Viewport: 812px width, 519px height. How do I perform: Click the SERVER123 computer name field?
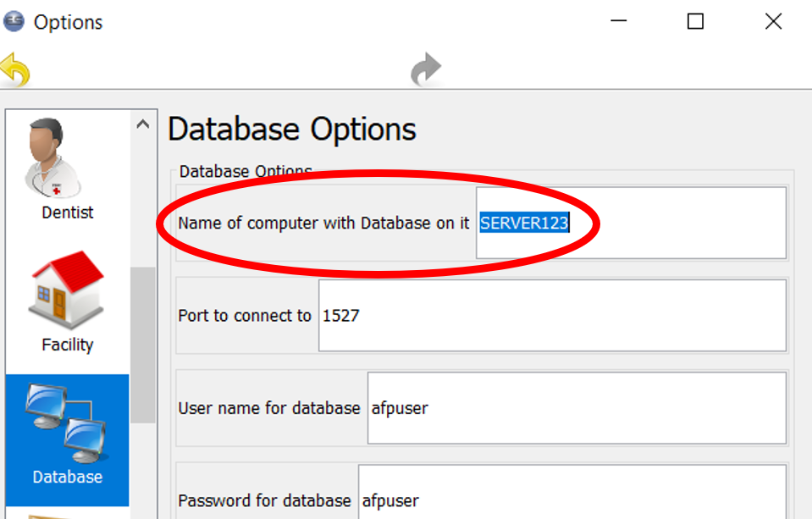[631, 223]
